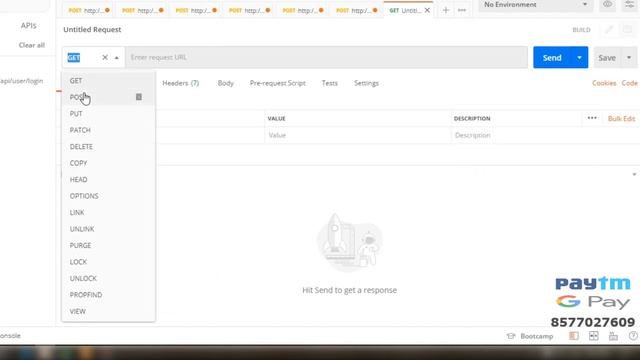Open the No Environment dropdown
The width and height of the screenshot is (640, 360).
[536, 5]
